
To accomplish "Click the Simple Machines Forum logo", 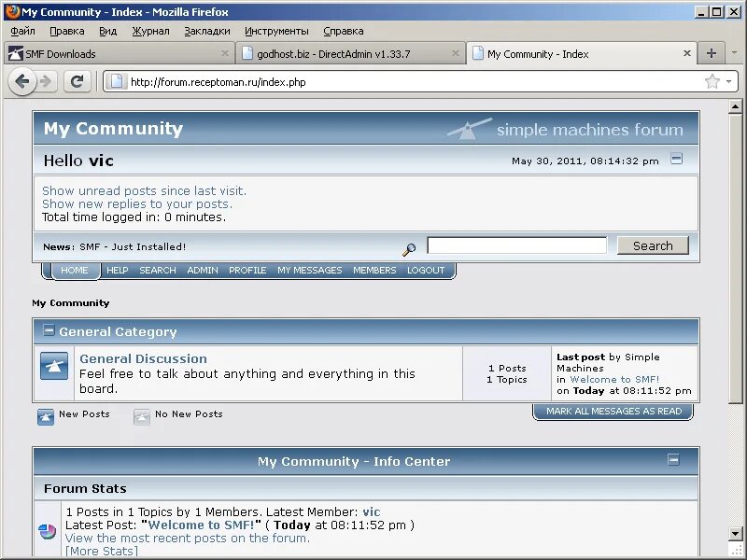I will point(565,129).
